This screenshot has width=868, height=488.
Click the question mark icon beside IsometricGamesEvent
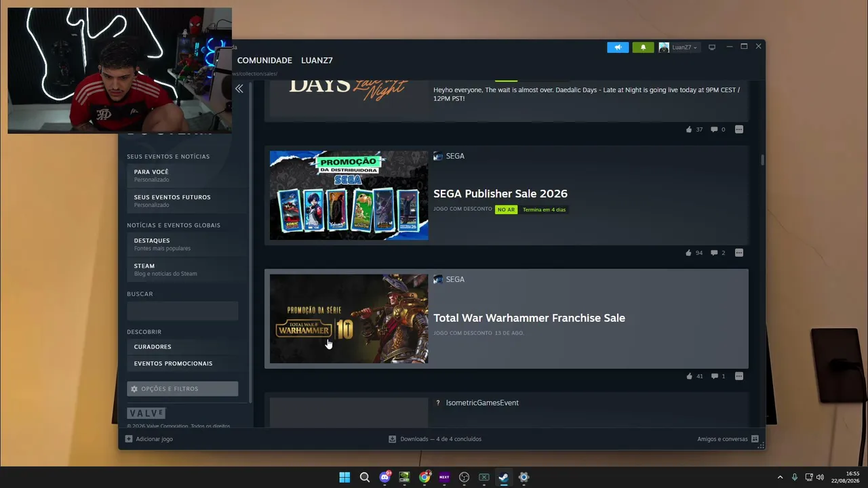(x=438, y=403)
